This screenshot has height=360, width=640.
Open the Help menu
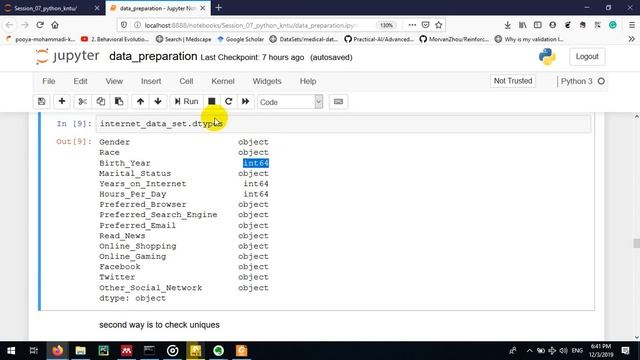308,81
